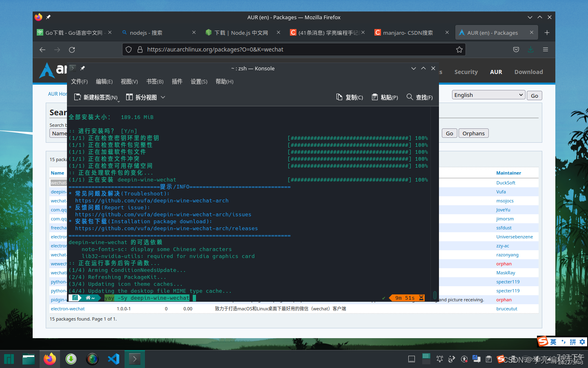Image resolution: width=588 pixels, height=368 pixels.
Task: Sort table by Name column header
Action: (58, 173)
